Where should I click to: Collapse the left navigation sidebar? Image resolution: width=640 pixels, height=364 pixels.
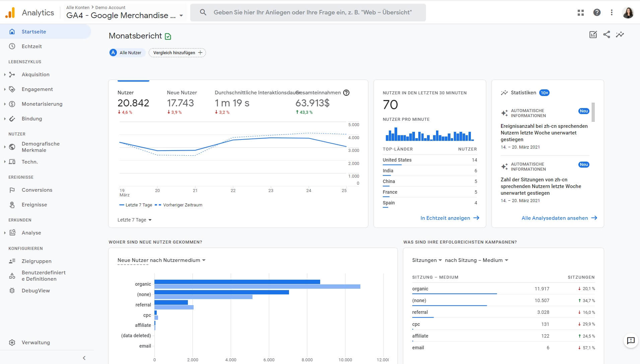click(x=84, y=358)
